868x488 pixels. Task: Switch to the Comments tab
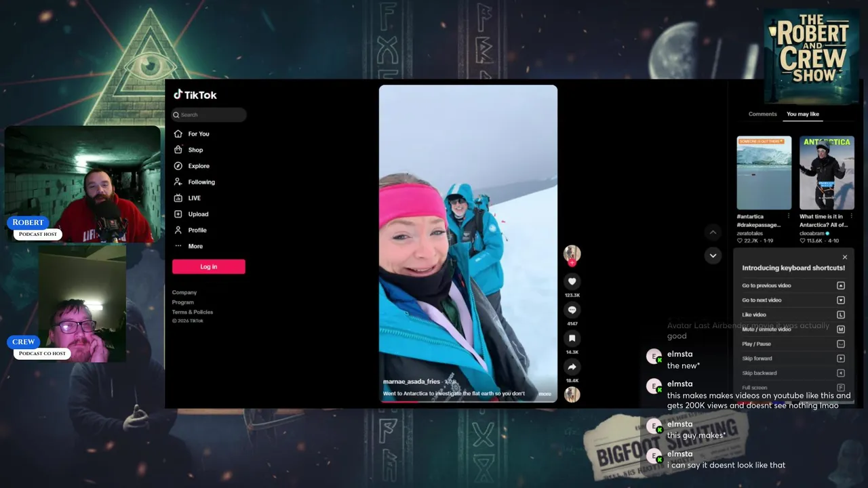763,114
